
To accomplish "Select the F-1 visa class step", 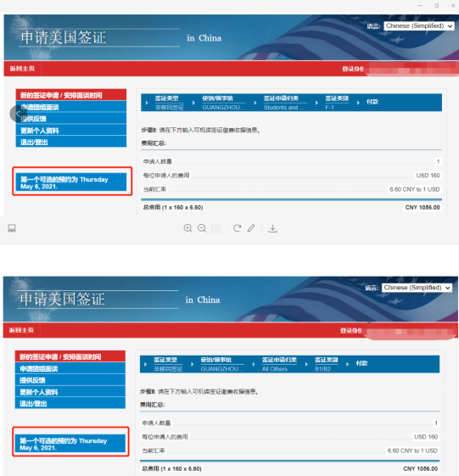I will (x=337, y=103).
